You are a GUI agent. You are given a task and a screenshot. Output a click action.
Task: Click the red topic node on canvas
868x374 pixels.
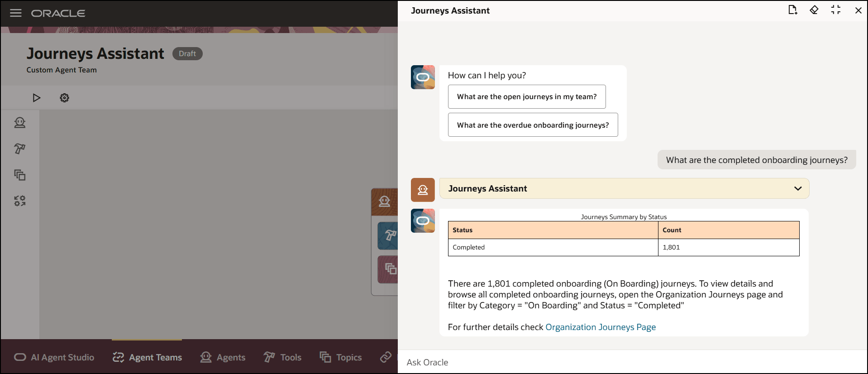click(388, 269)
